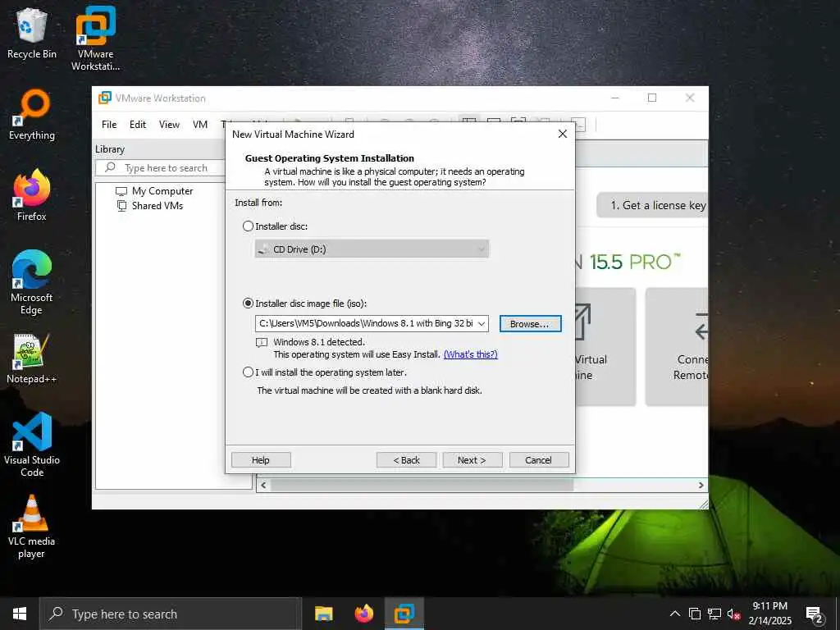
Task: Open the muted volume tray icon
Action: click(733, 614)
